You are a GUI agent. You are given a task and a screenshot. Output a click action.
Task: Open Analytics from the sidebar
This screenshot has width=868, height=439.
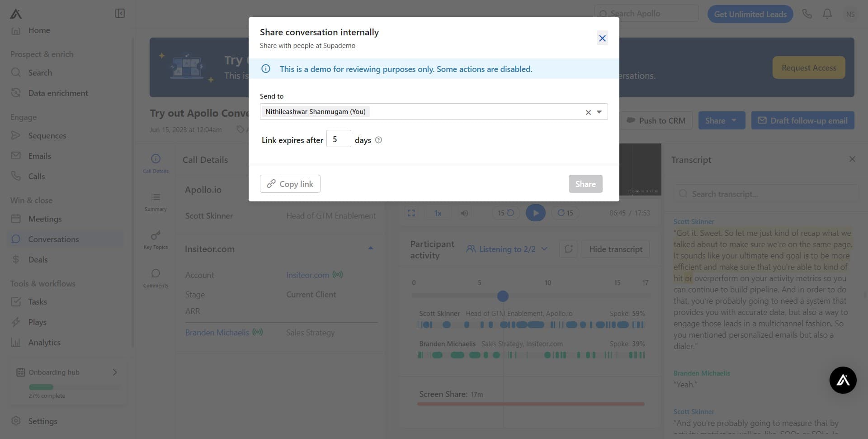tap(44, 342)
